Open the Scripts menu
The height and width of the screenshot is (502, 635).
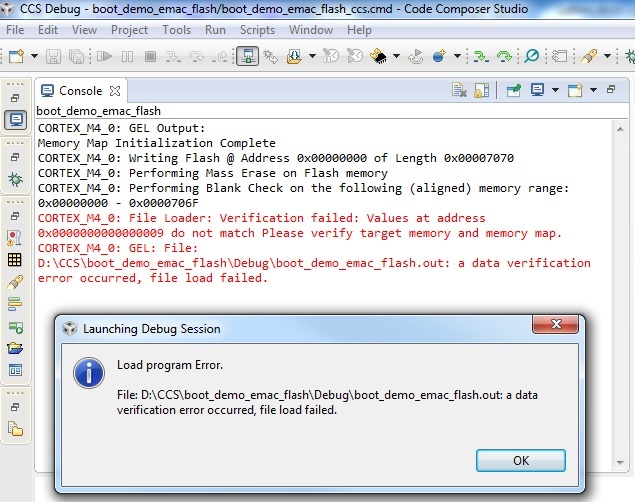257,30
